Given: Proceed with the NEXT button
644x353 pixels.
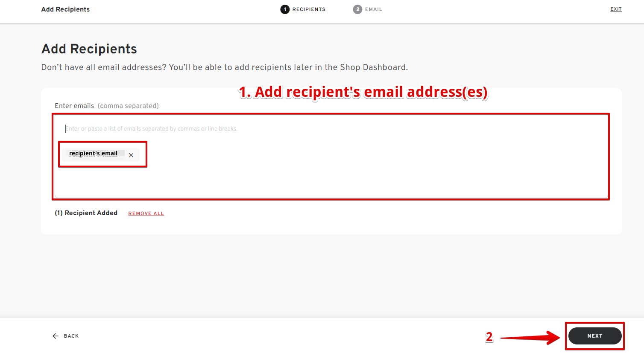Looking at the screenshot, I should [595, 336].
